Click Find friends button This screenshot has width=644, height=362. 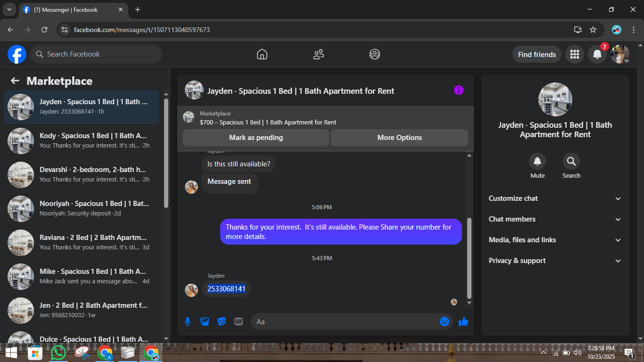(x=537, y=54)
